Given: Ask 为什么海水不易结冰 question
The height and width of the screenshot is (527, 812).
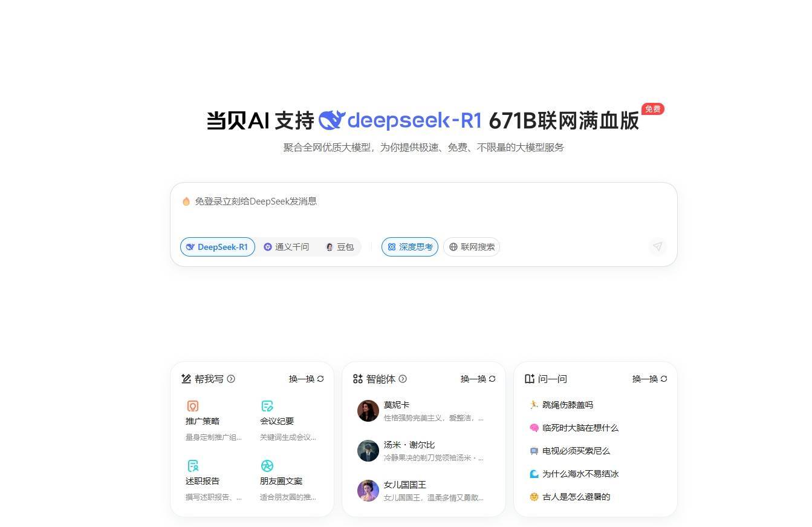Looking at the screenshot, I should pos(574,474).
